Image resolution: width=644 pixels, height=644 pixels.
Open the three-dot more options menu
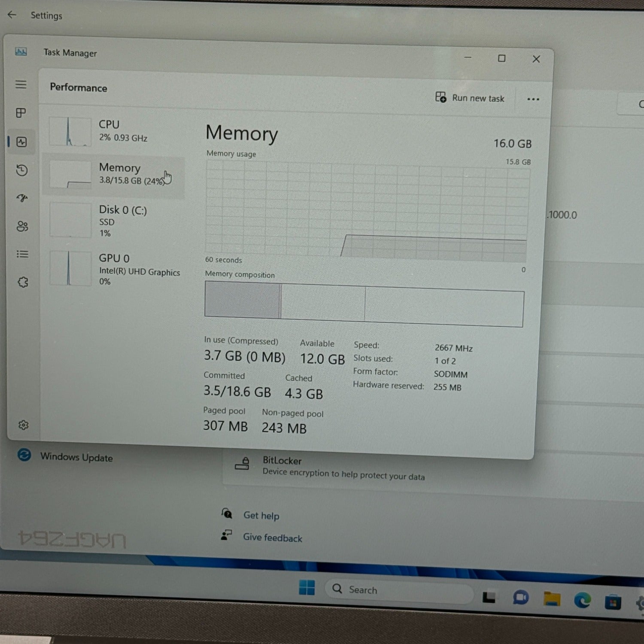533,99
